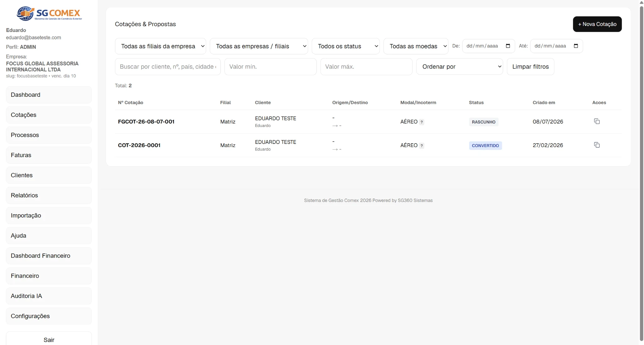Click the help icon next to AÉREO in COT-2026-0001 row

click(422, 145)
